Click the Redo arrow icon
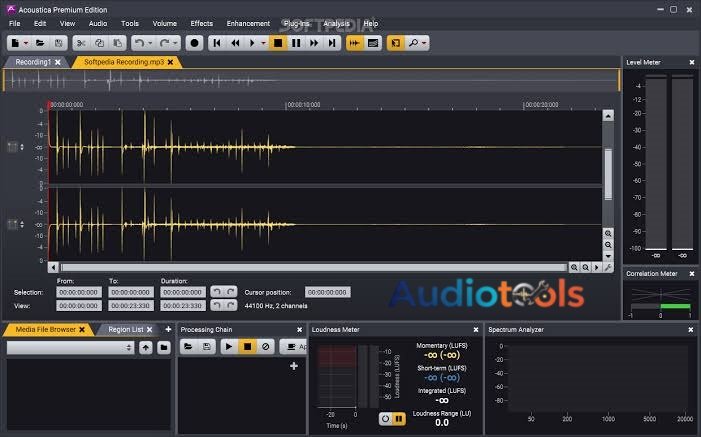 [165, 43]
